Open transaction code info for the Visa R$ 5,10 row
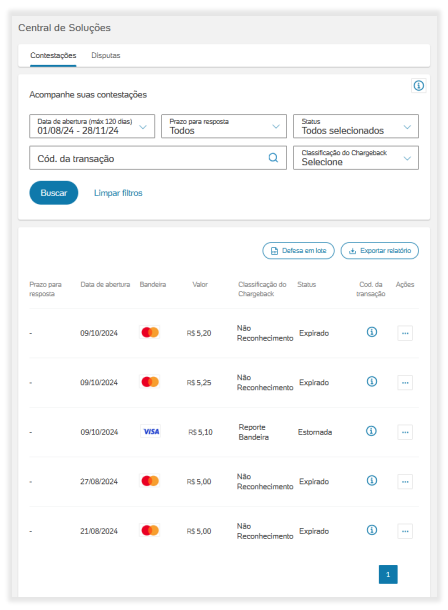 click(371, 431)
